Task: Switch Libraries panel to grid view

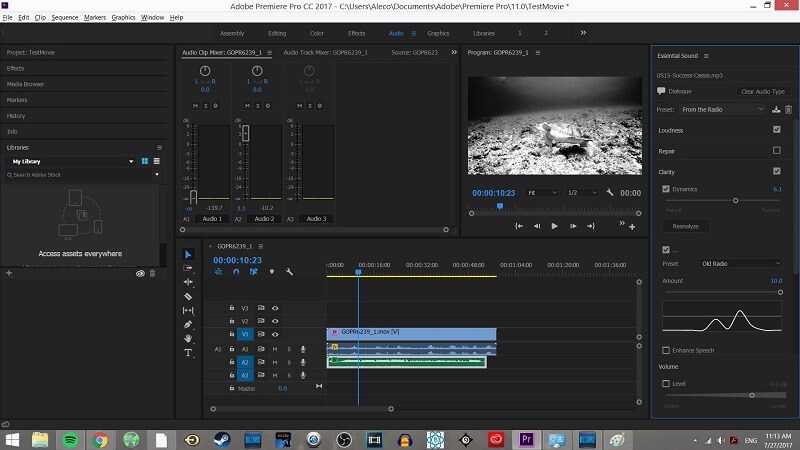Action: [145, 161]
